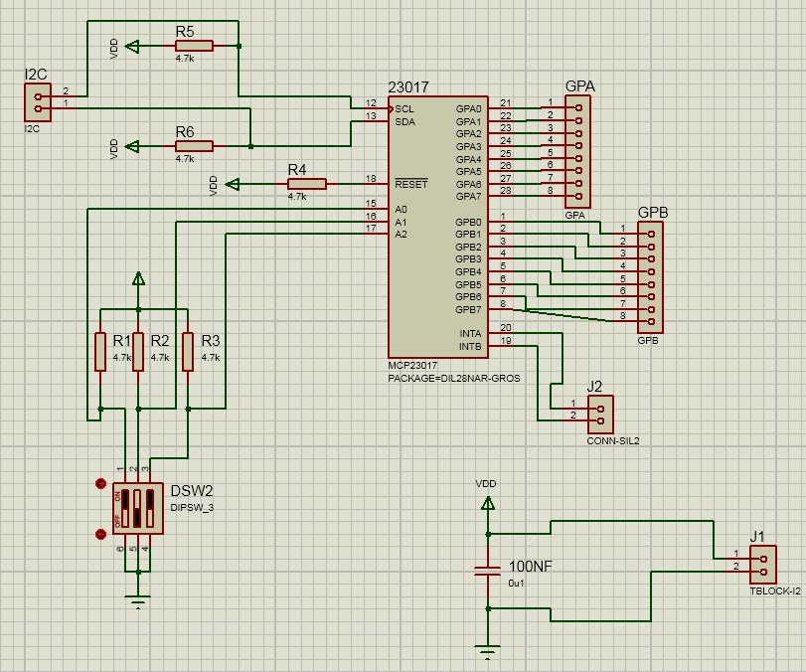Screen dimensions: 806x672
Task: Click the '23017' reference label
Action: [x=408, y=87]
